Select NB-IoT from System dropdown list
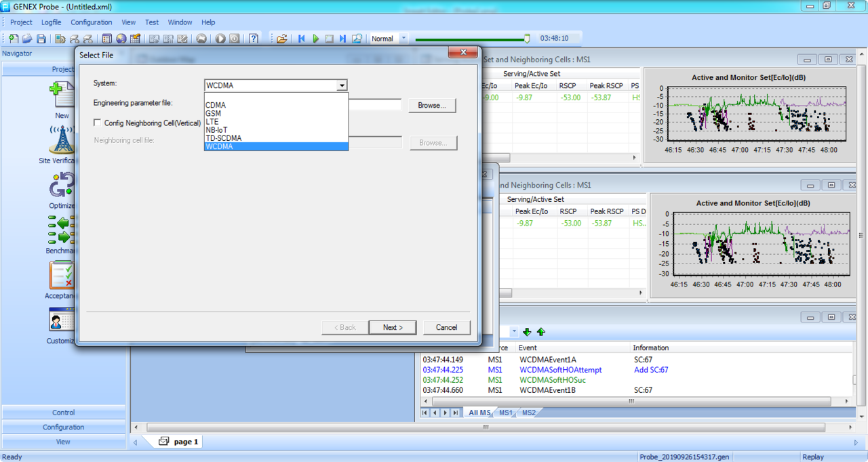 click(276, 129)
